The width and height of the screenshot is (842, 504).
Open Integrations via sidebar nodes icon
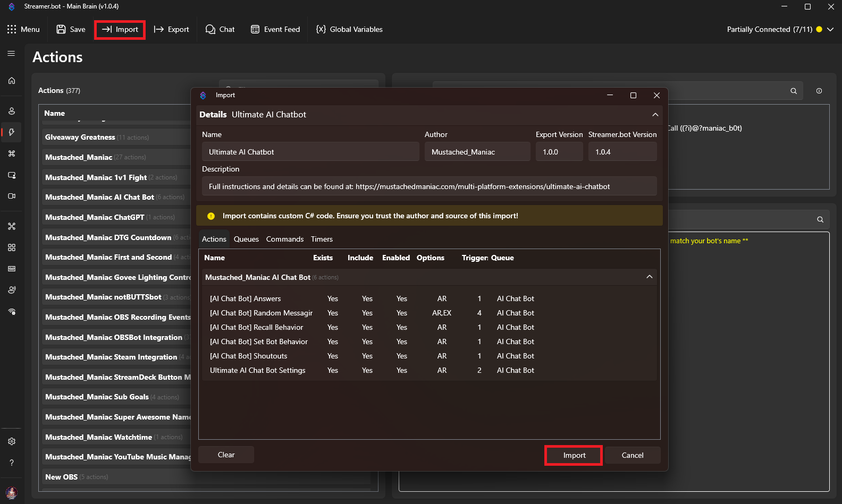coord(12,226)
